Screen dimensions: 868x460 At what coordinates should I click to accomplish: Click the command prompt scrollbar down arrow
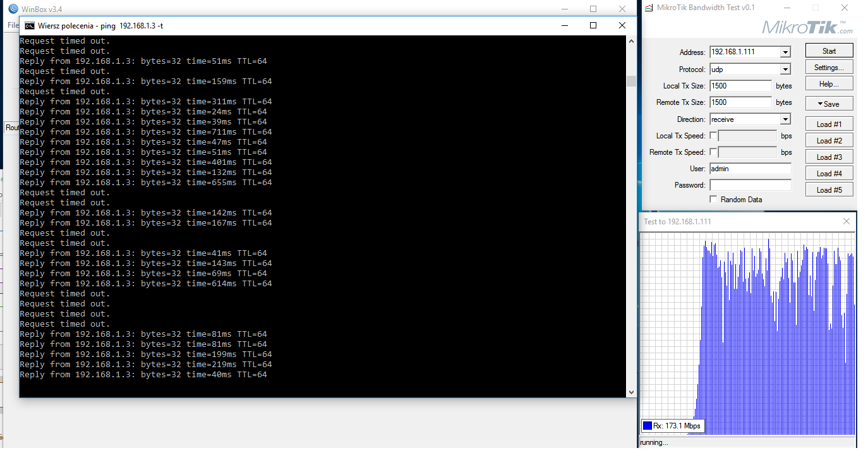[630, 392]
